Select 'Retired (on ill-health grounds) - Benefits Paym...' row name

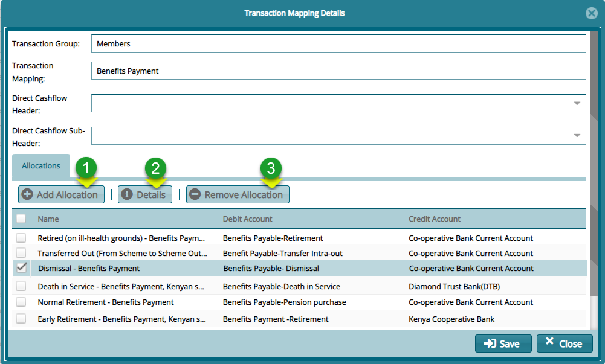click(x=121, y=238)
